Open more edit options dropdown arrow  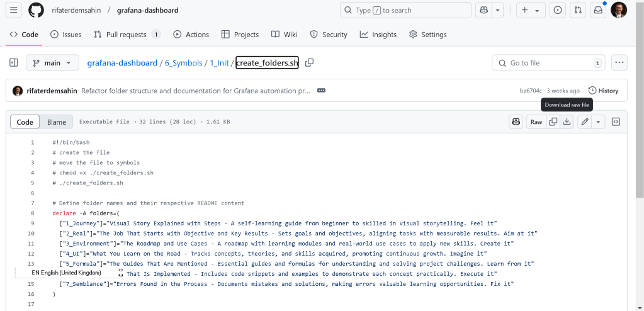point(599,122)
